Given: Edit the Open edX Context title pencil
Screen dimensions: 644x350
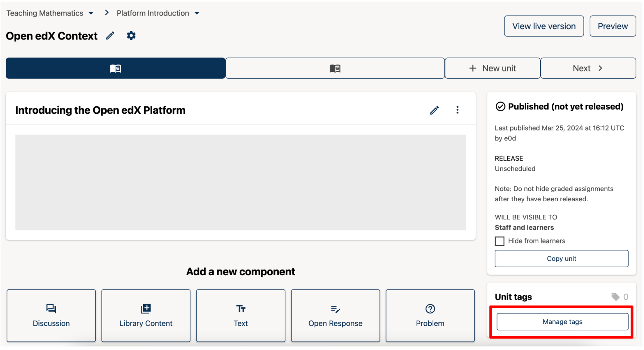Looking at the screenshot, I should pos(110,36).
